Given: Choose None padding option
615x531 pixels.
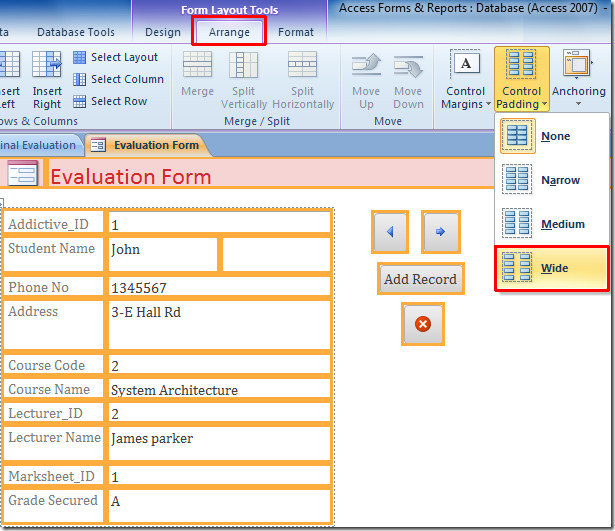Looking at the screenshot, I should click(551, 136).
